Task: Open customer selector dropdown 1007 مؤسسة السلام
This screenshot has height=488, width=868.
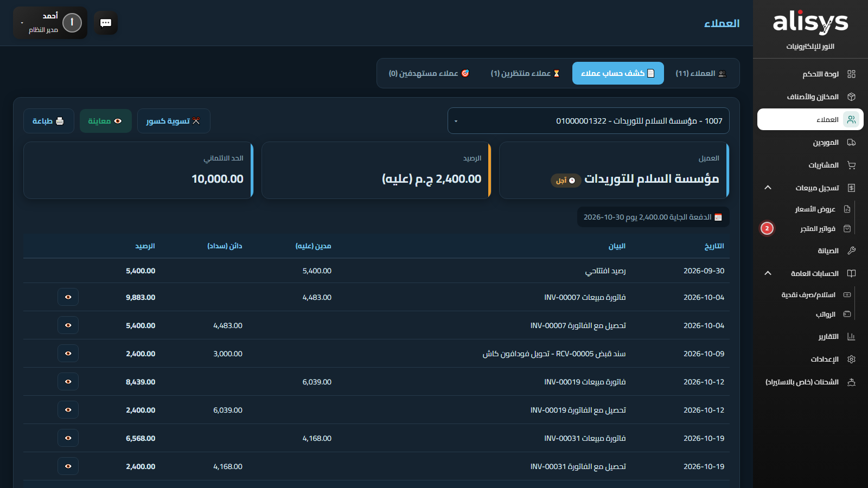Action: click(x=589, y=121)
